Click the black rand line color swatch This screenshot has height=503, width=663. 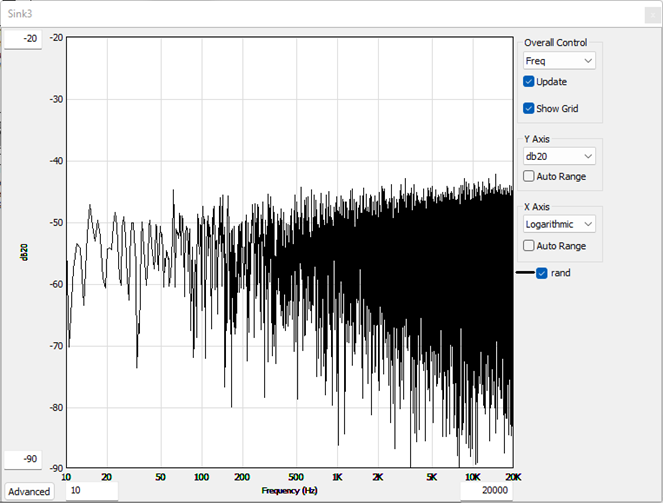[x=524, y=273]
